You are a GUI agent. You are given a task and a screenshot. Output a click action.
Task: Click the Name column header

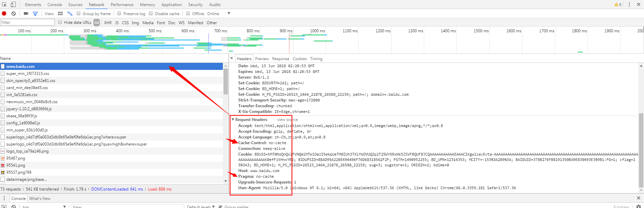click(x=114, y=58)
